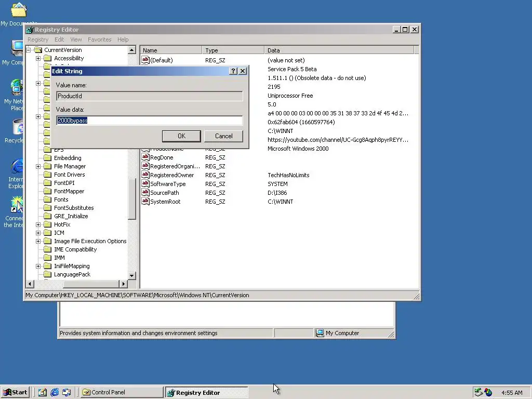Click the Outlook Express quick launch icon
The image size is (532, 399).
(x=66, y=393)
